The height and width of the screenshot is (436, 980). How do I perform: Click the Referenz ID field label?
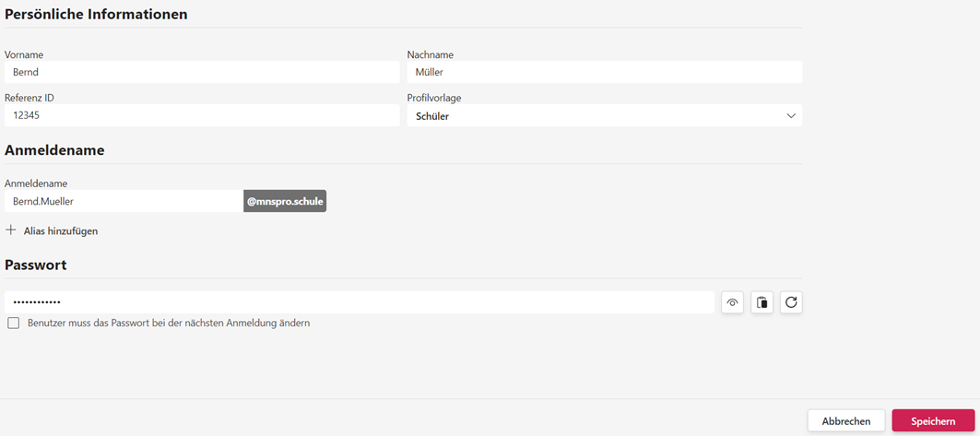tap(30, 98)
